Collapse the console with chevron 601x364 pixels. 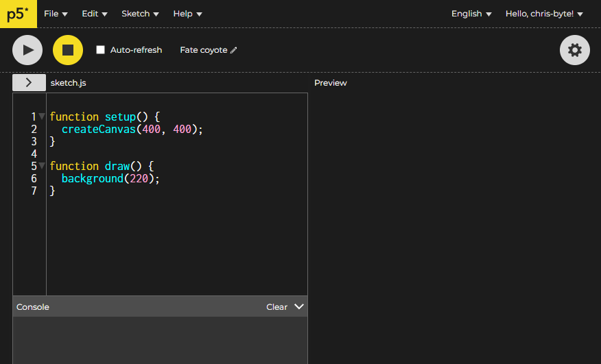click(x=298, y=306)
